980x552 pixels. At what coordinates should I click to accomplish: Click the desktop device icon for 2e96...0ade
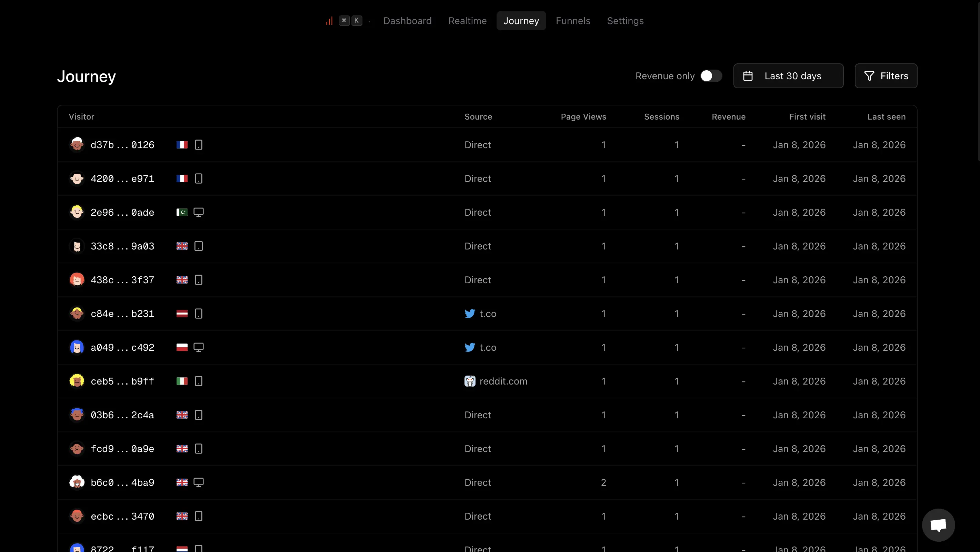click(x=198, y=213)
